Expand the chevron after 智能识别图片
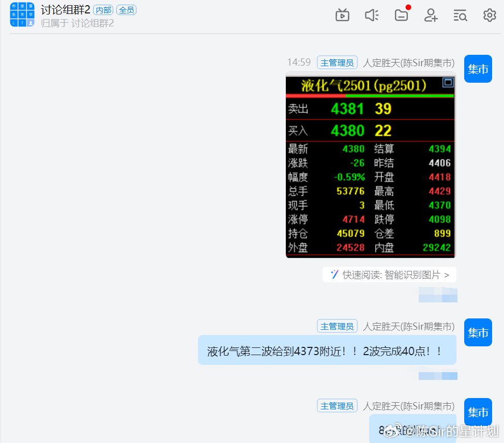 coord(448,274)
